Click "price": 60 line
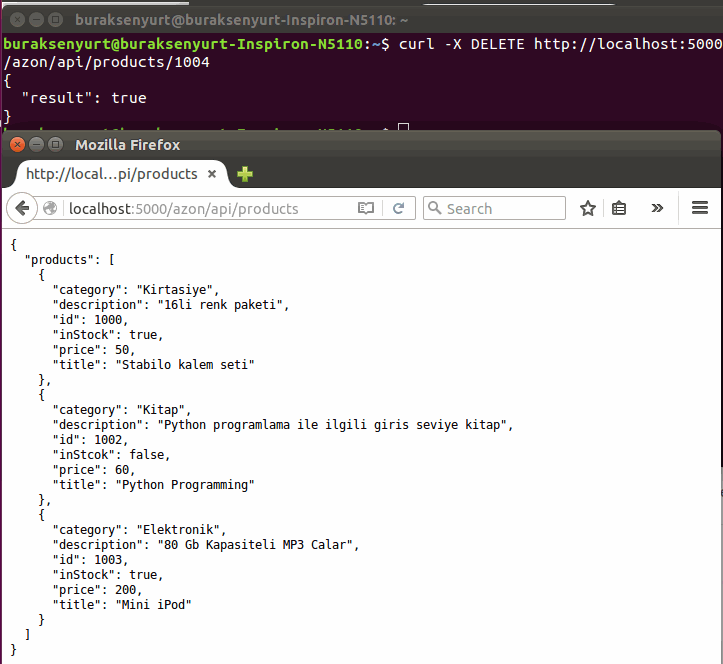 tap(94, 470)
